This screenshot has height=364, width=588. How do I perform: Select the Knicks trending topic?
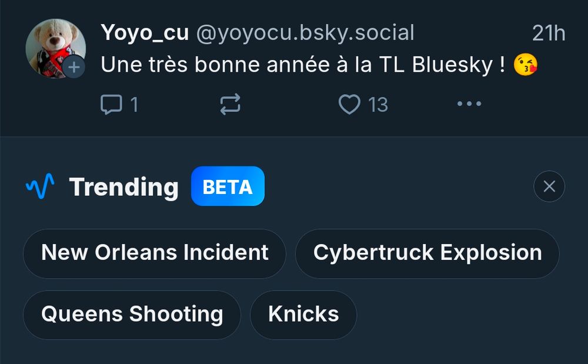(x=303, y=315)
